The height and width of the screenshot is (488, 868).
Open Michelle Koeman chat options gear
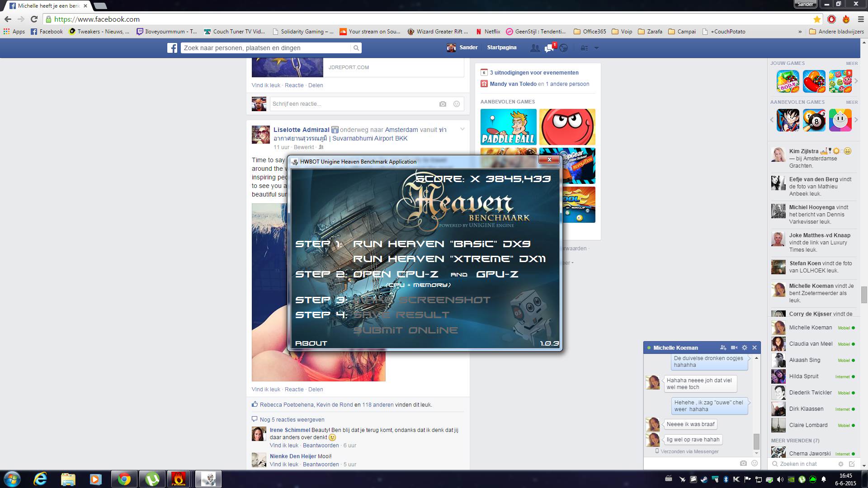745,347
